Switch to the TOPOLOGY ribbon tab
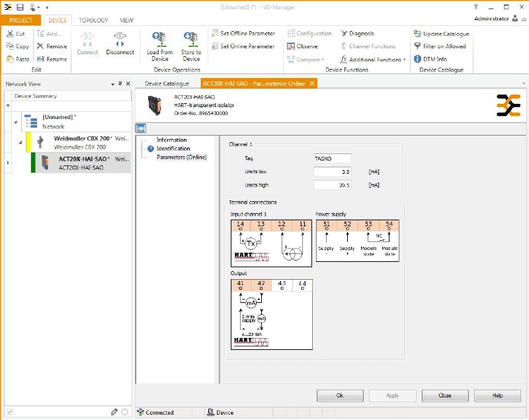The height and width of the screenshot is (420, 529). coord(93,21)
